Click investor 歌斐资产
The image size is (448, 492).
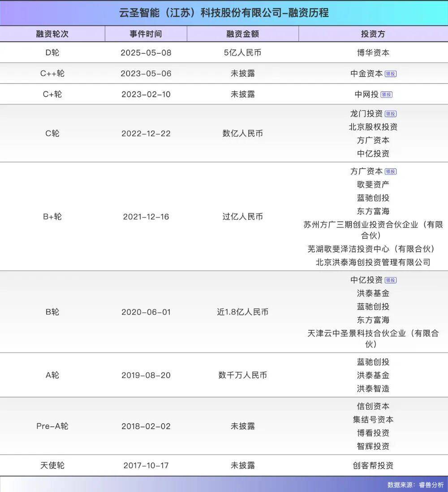coord(373,184)
